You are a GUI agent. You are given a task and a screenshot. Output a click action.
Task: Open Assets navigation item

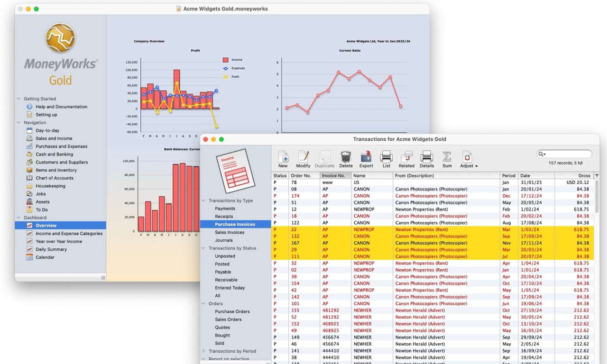tap(43, 202)
